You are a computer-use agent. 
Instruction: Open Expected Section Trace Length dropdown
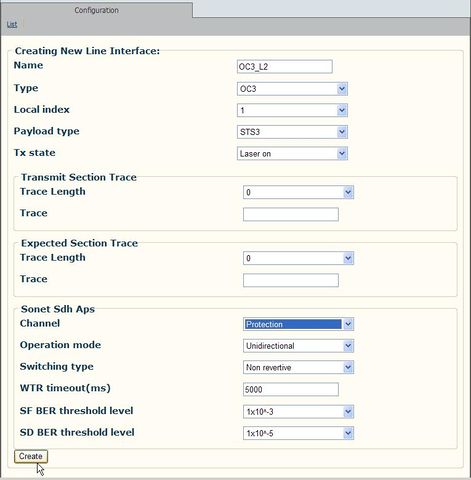point(298,258)
